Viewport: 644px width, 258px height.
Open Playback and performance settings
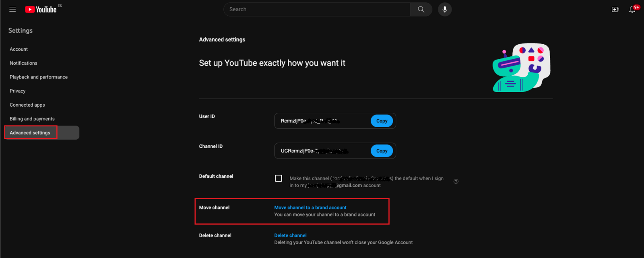(x=39, y=77)
